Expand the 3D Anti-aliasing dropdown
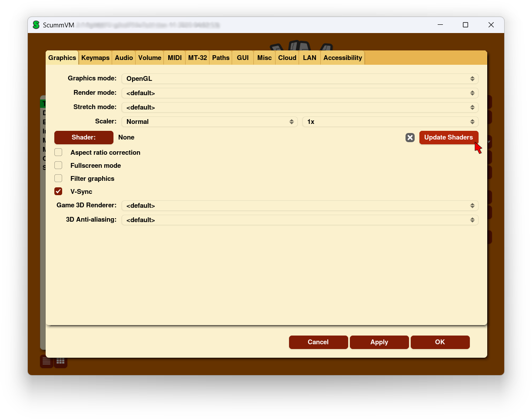Viewport: 532px width, 419px height. [299, 220]
